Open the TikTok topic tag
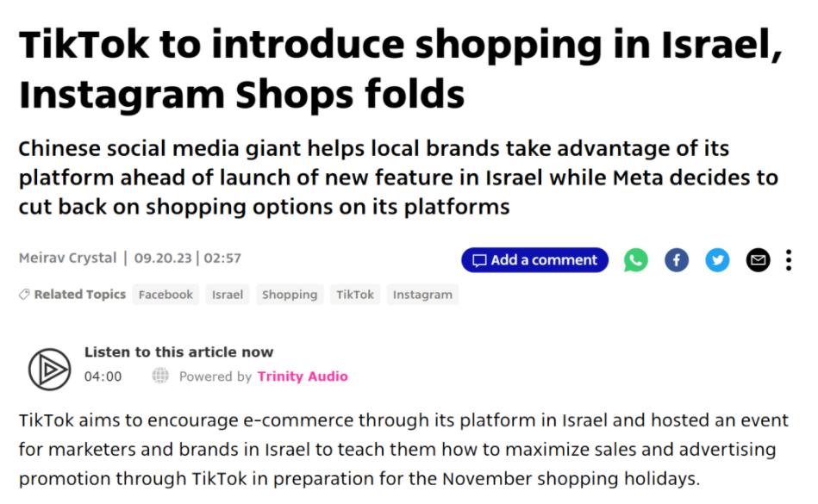The image size is (818, 504). click(355, 295)
